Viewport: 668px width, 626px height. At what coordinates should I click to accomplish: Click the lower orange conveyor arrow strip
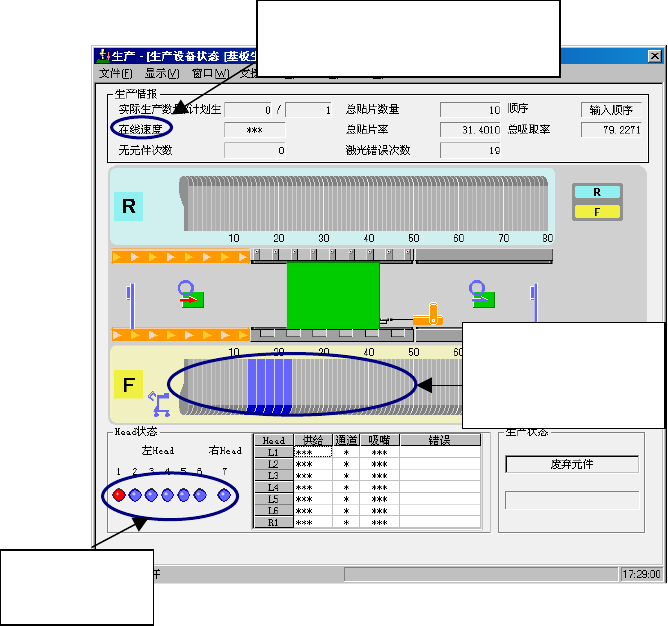(180, 335)
